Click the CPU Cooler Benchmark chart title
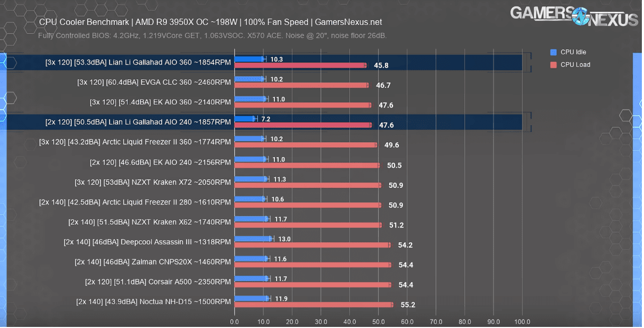The image size is (644, 328). (x=211, y=22)
